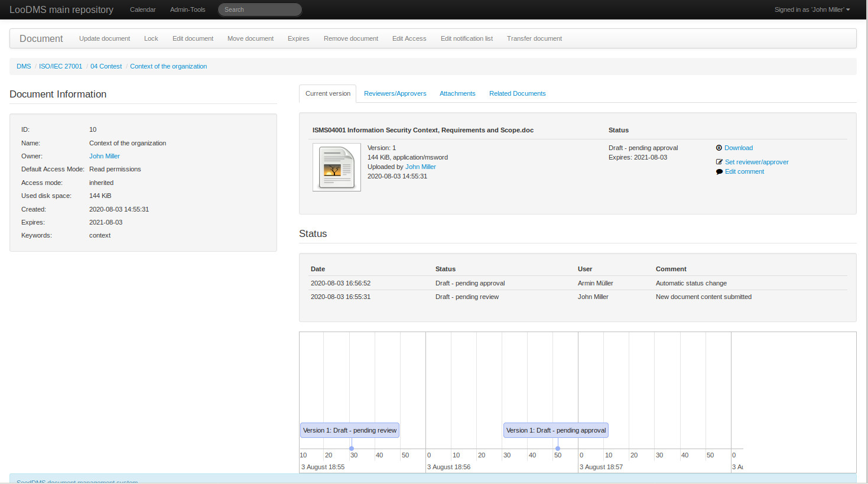Select timeline item 'Draft - pending approval'

[x=556, y=430]
